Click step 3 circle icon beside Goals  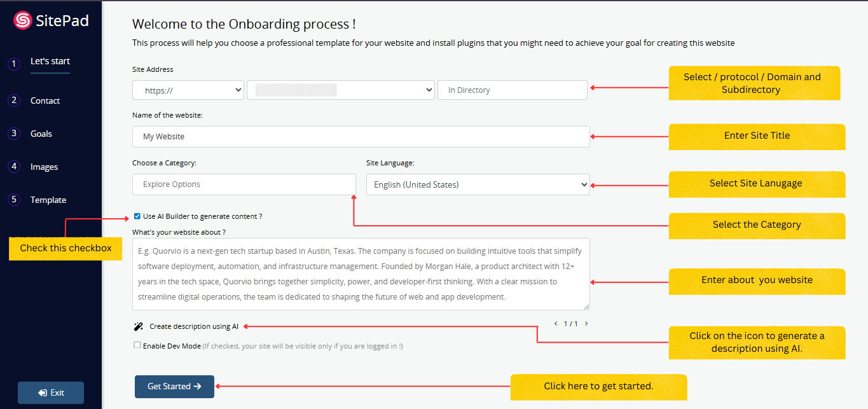click(x=14, y=134)
